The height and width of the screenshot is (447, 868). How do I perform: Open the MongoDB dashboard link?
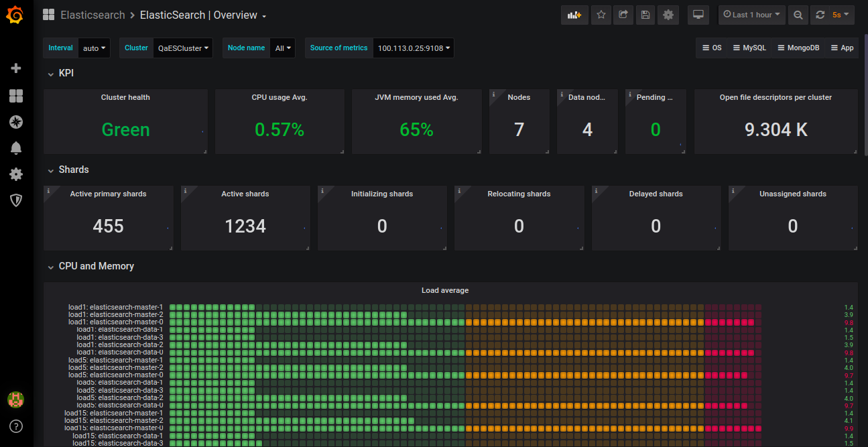click(x=798, y=48)
